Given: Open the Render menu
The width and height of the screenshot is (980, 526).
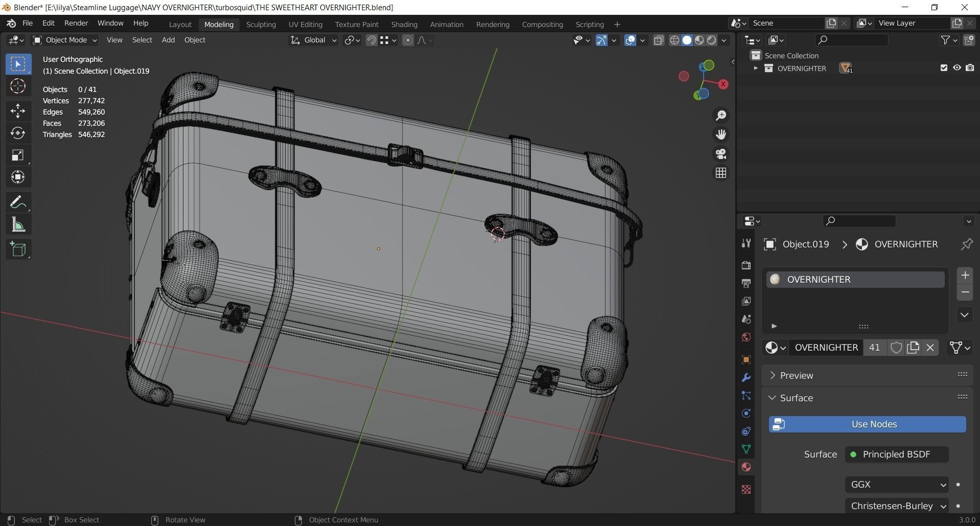Looking at the screenshot, I should click(76, 23).
